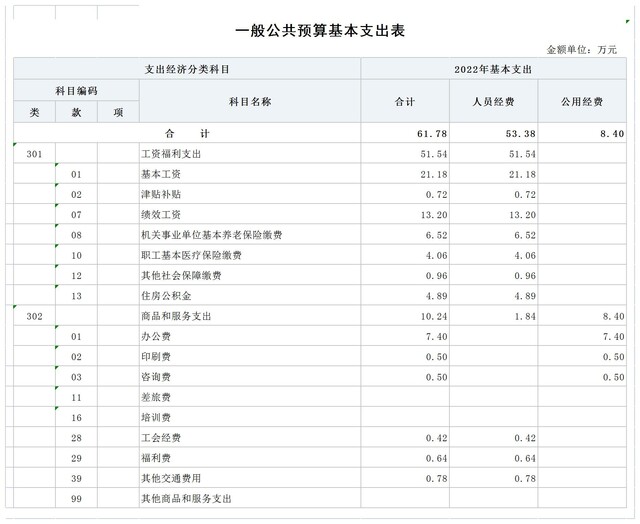Select the 2022年基本支出 header cell
The image size is (640, 524).
click(492, 69)
